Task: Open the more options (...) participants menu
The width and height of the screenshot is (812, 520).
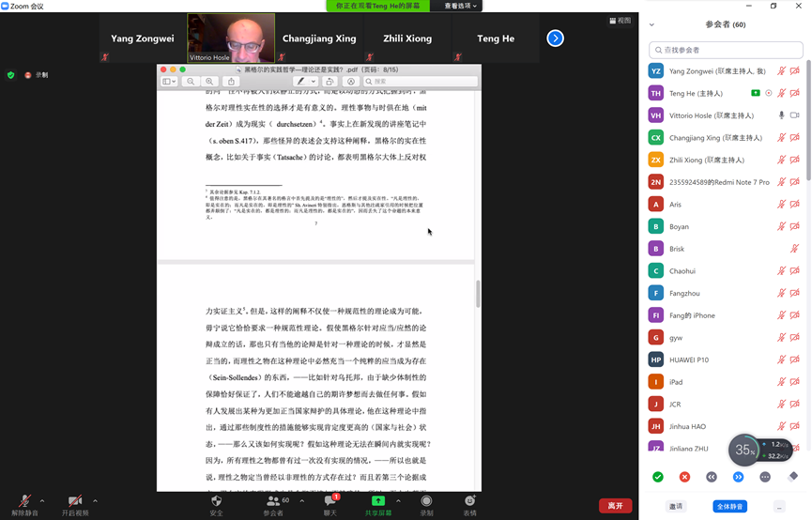Action: pos(780,506)
